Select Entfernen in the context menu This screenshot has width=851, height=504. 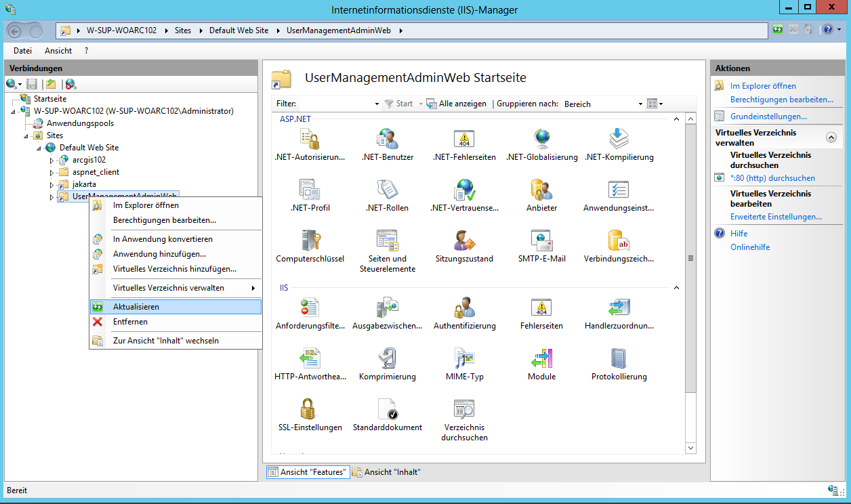[x=130, y=322]
